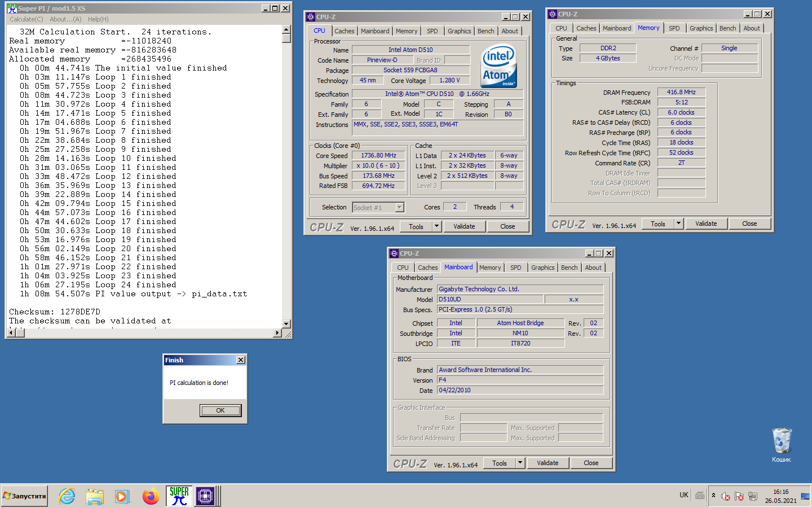Open File Explorer from the taskbar
Image resolution: width=812 pixels, height=508 pixels.
[x=95, y=496]
